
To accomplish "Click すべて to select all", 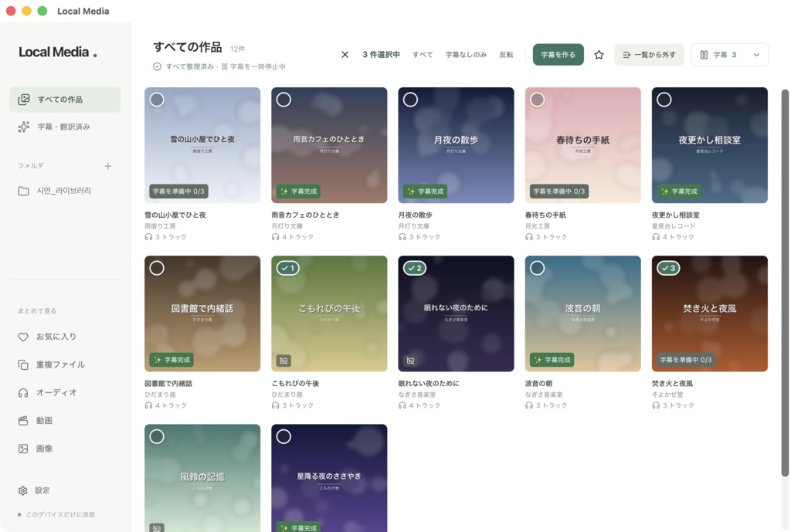I will (423, 55).
